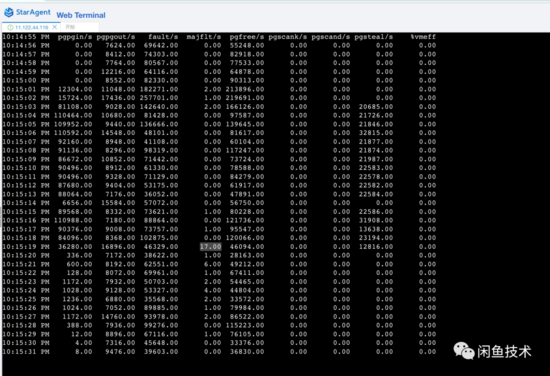The height and width of the screenshot is (376, 550).
Task: Click the pgfree/s value 36830.00
Action: click(247, 352)
